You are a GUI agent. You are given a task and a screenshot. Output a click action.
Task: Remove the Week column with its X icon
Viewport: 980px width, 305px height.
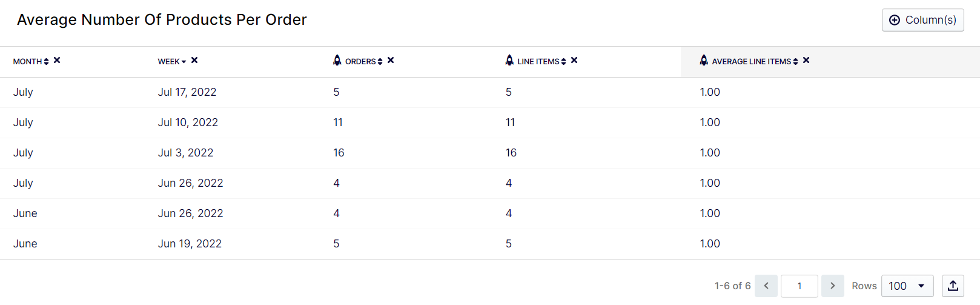pos(194,60)
